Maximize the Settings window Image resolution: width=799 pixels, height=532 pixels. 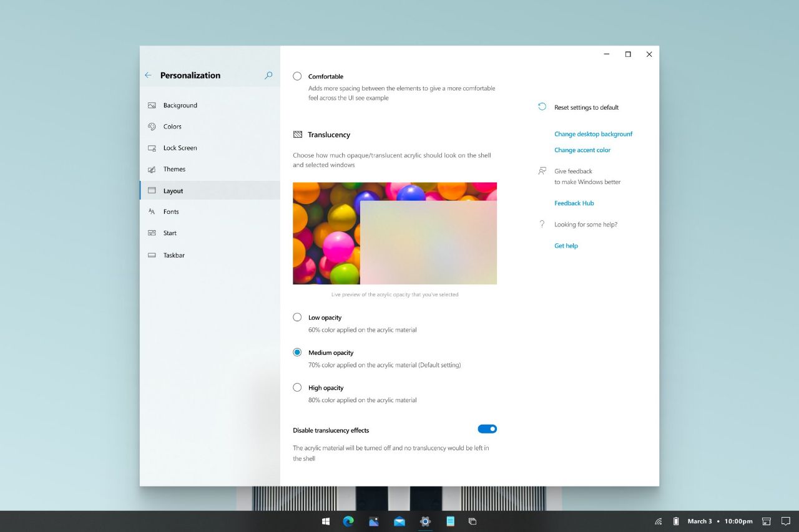(x=628, y=54)
